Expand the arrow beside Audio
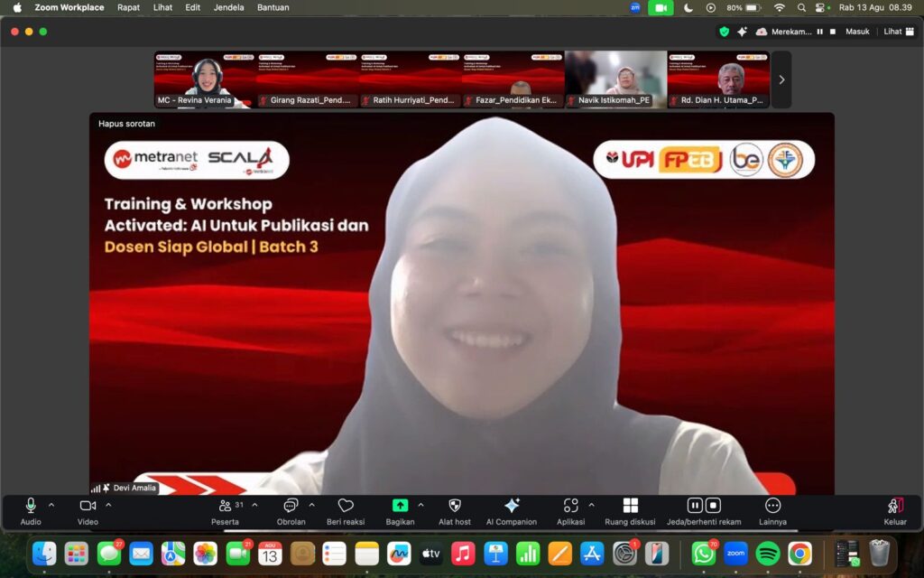The image size is (924, 578). pos(51,505)
